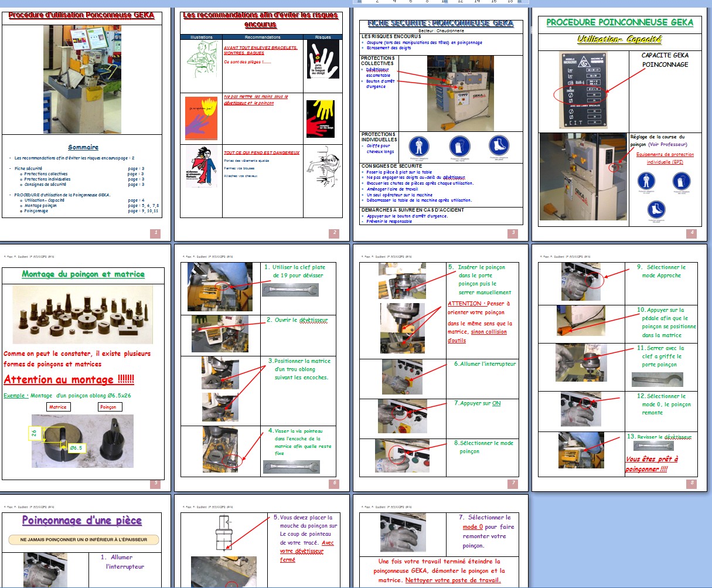Click 'TOUT CE QUI PEND EST DANGEREUX' text

point(261,152)
